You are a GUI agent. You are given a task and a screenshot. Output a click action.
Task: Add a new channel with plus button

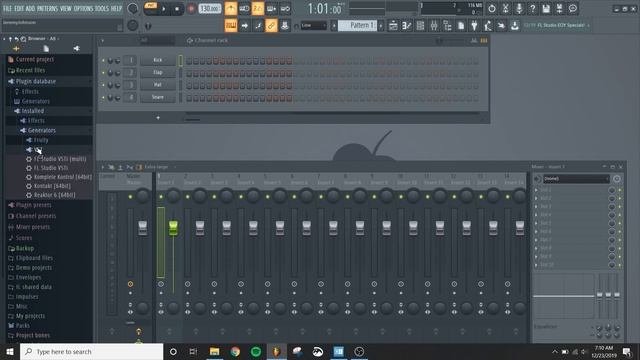[158, 118]
